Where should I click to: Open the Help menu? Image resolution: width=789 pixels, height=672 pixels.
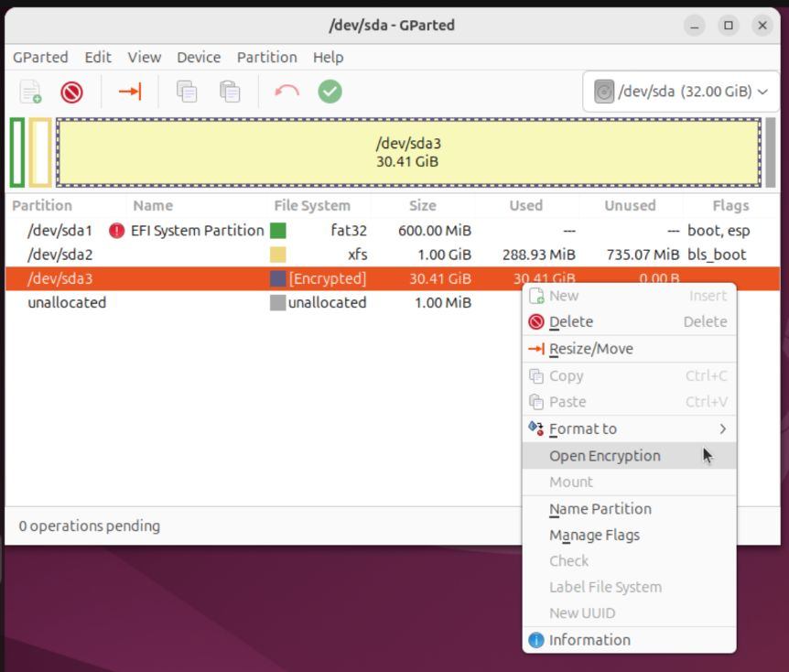point(328,58)
